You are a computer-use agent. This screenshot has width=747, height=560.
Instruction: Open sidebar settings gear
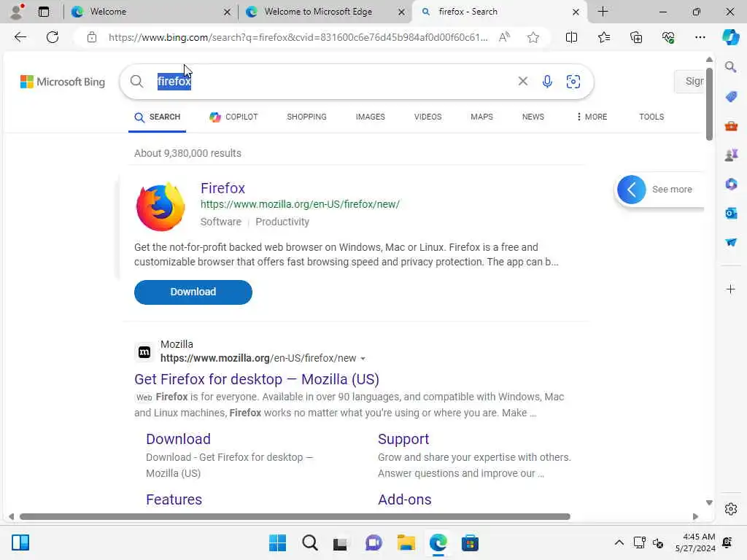(731, 509)
